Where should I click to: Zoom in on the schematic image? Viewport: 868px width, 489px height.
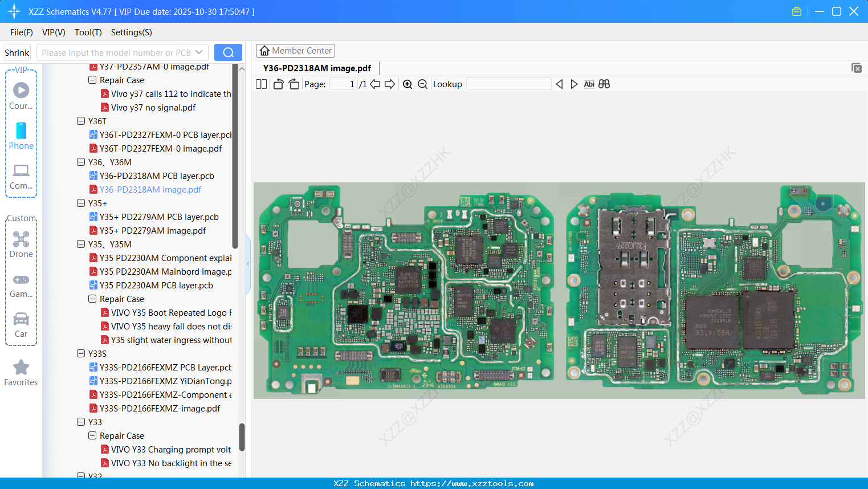coord(407,84)
